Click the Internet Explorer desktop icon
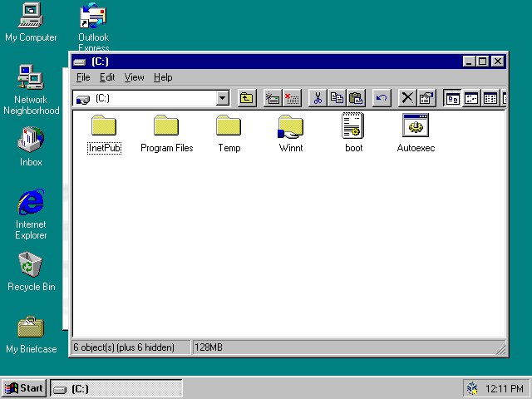The height and width of the screenshot is (399, 532). (31, 214)
